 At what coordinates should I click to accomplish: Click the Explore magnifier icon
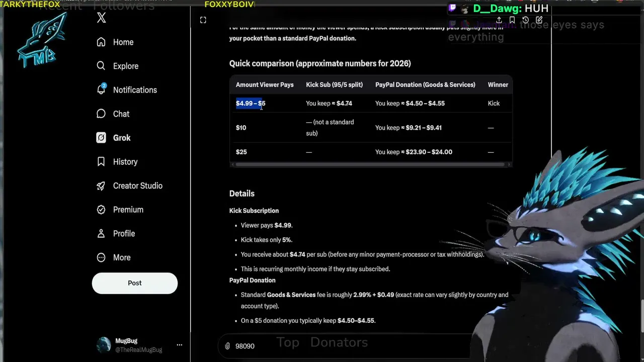(101, 66)
